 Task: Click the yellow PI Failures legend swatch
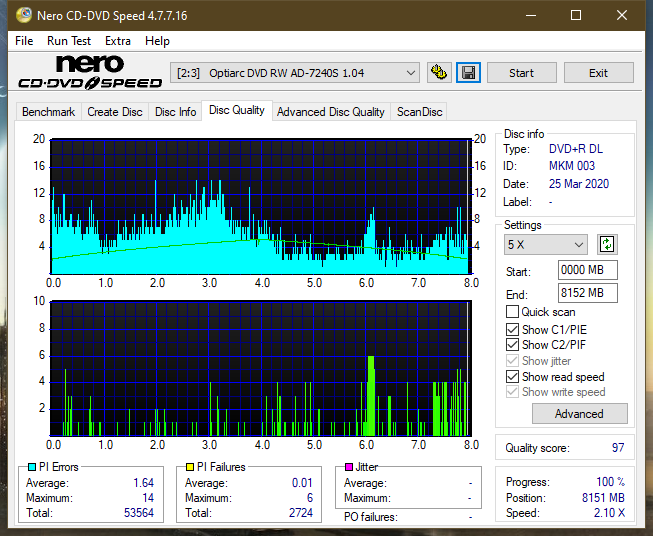pos(190,467)
